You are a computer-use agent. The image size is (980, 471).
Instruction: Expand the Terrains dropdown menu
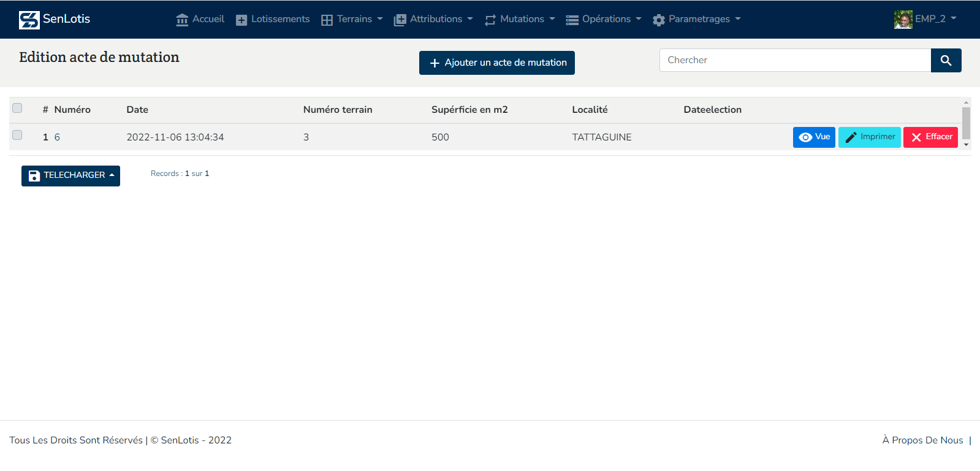click(x=352, y=19)
